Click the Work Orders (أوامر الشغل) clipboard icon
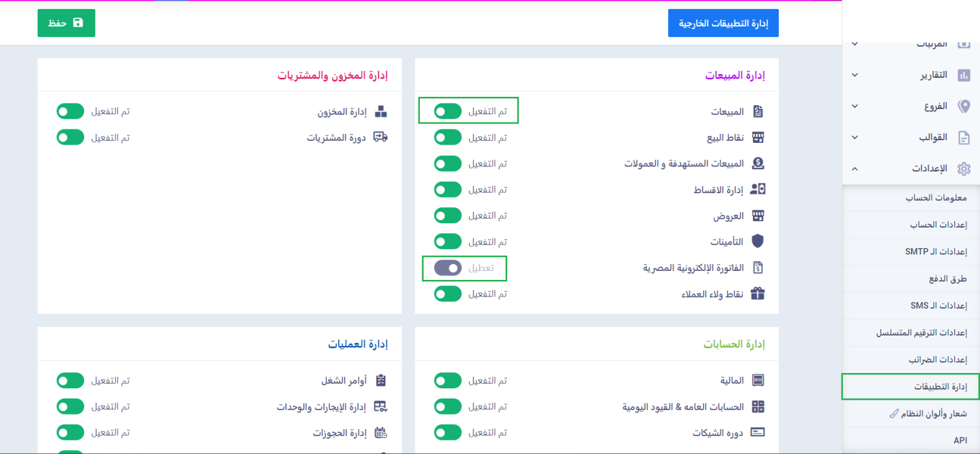The height and width of the screenshot is (454, 980). pos(381,381)
